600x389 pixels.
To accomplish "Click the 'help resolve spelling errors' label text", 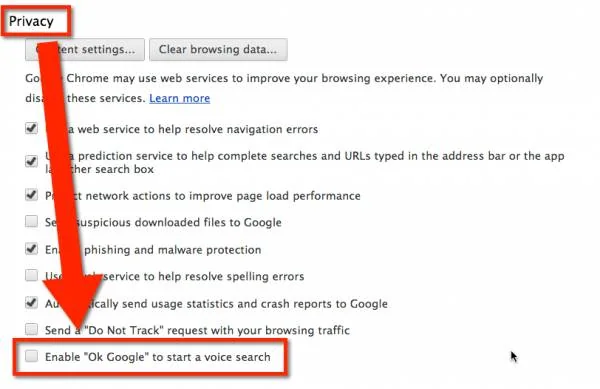I will 231,276.
